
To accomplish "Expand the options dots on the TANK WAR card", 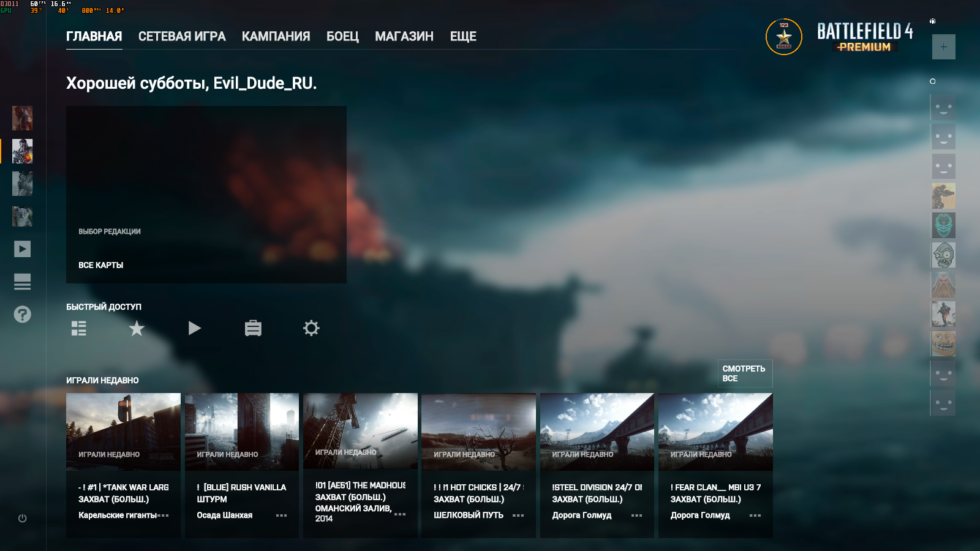I will [x=163, y=515].
